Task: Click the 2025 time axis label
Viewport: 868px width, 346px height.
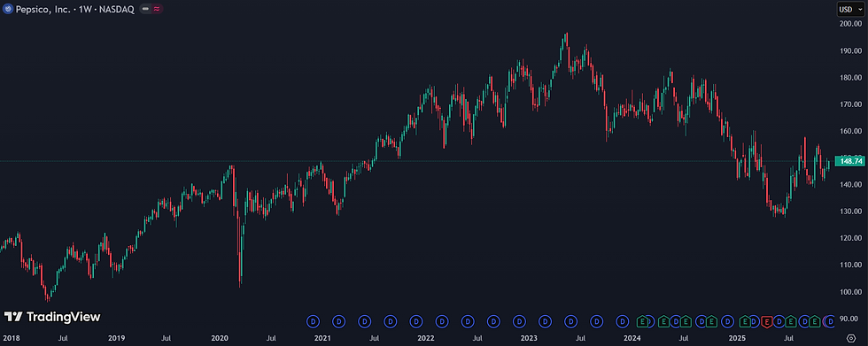Action: point(737,338)
